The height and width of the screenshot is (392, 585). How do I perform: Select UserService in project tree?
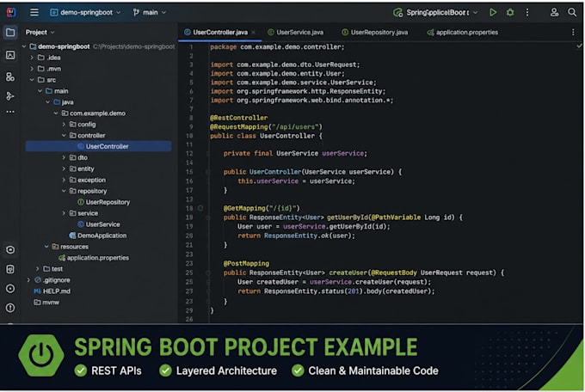click(x=98, y=224)
